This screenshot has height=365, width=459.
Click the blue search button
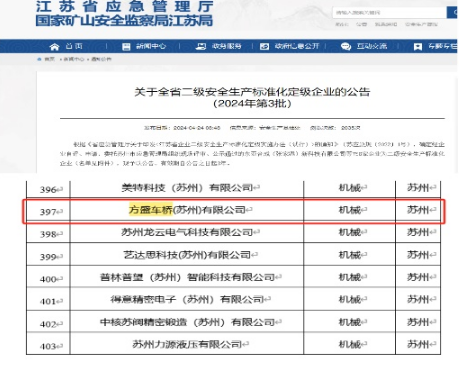pos(452,13)
